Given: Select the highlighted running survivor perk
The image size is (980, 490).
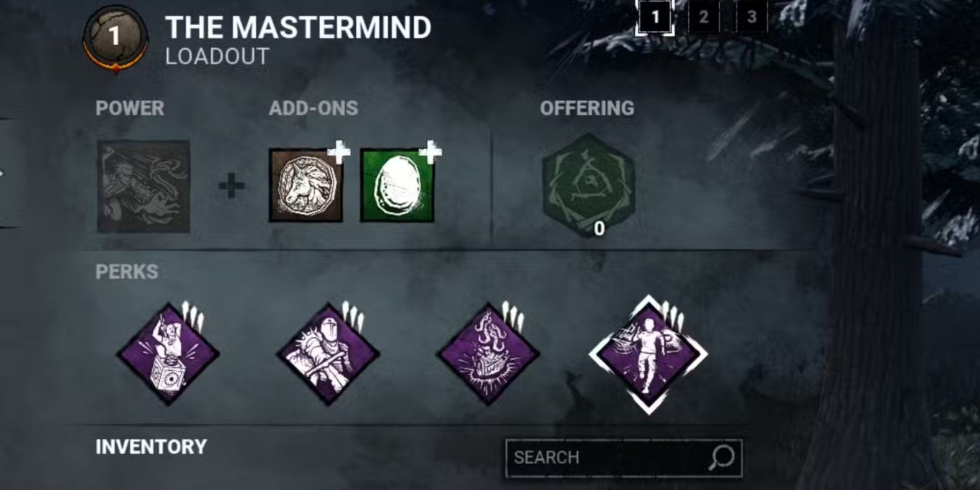Looking at the screenshot, I should 649,354.
